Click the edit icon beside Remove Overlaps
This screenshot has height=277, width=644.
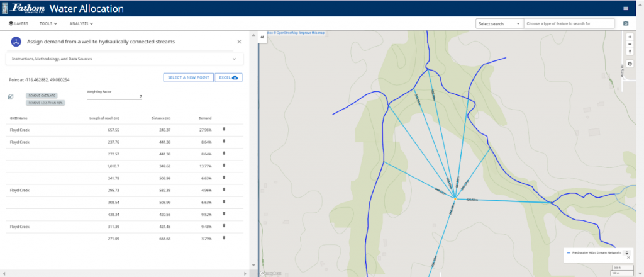pos(11,97)
